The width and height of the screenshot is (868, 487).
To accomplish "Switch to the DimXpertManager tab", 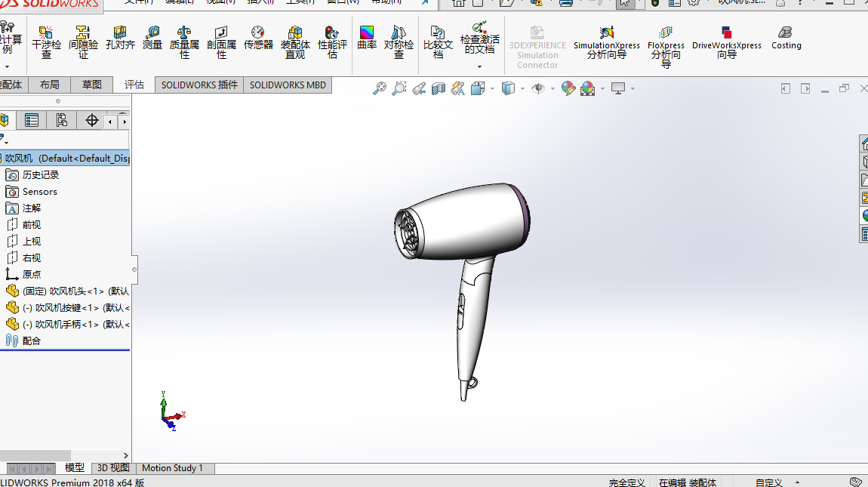I will click(91, 120).
